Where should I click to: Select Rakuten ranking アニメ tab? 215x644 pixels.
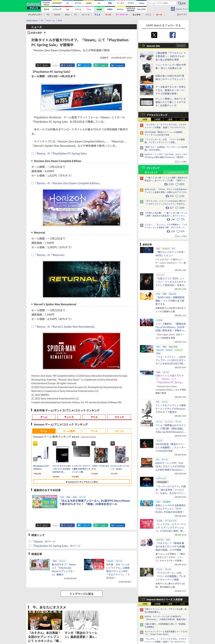click(94, 417)
